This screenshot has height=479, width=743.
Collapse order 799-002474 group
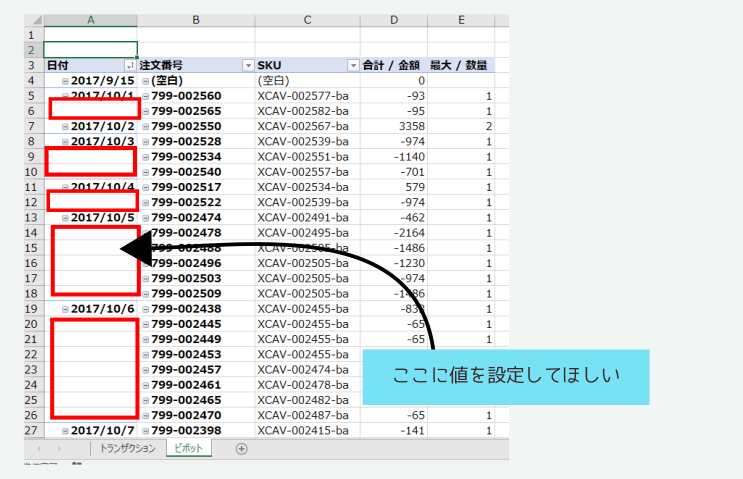tap(146, 218)
